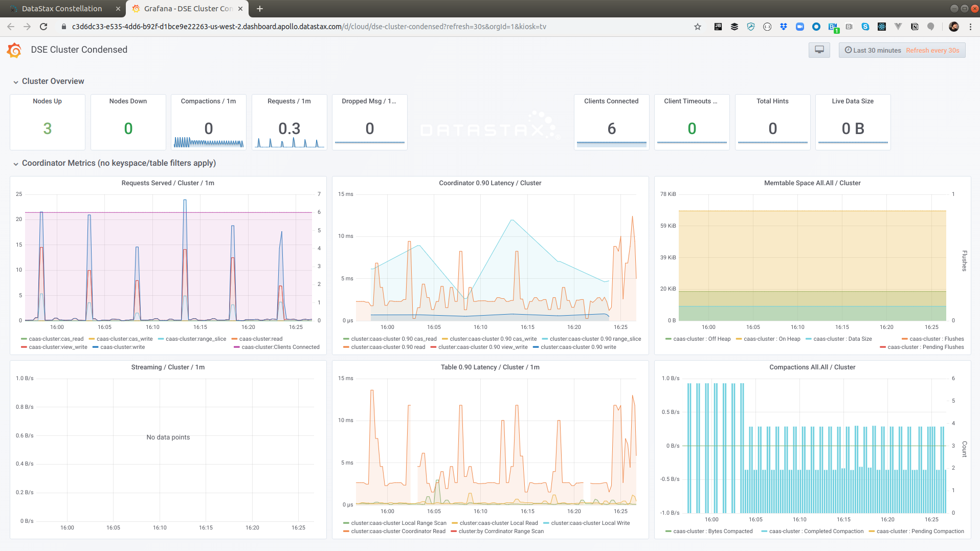Close the Grafana browser tab
This screenshot has height=551, width=980.
tap(240, 9)
